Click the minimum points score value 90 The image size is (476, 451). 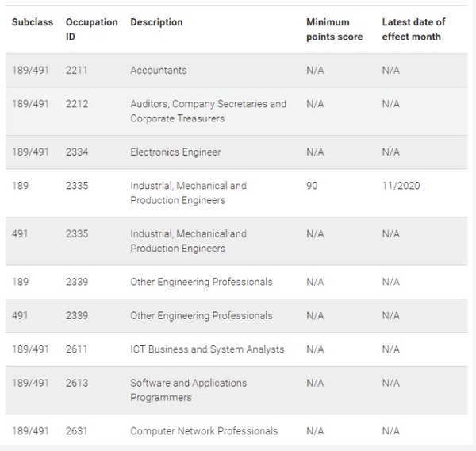coord(313,186)
